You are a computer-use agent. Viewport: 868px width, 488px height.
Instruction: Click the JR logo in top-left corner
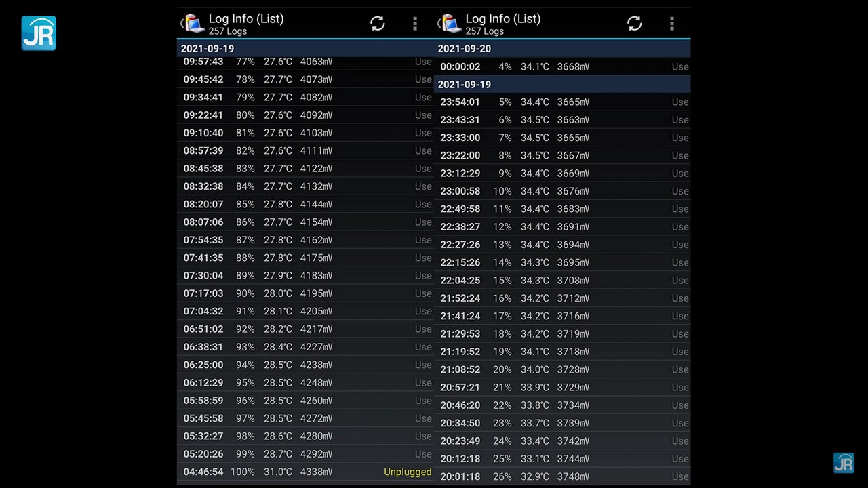click(x=39, y=33)
